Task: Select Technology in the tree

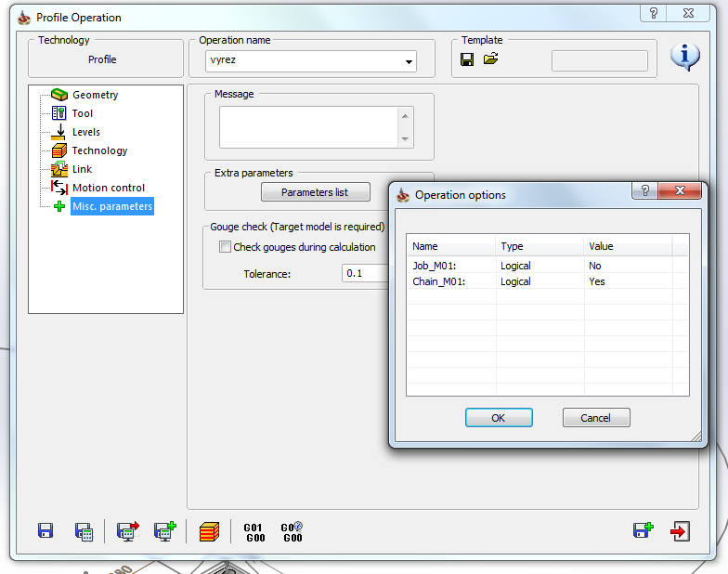Action: (99, 150)
